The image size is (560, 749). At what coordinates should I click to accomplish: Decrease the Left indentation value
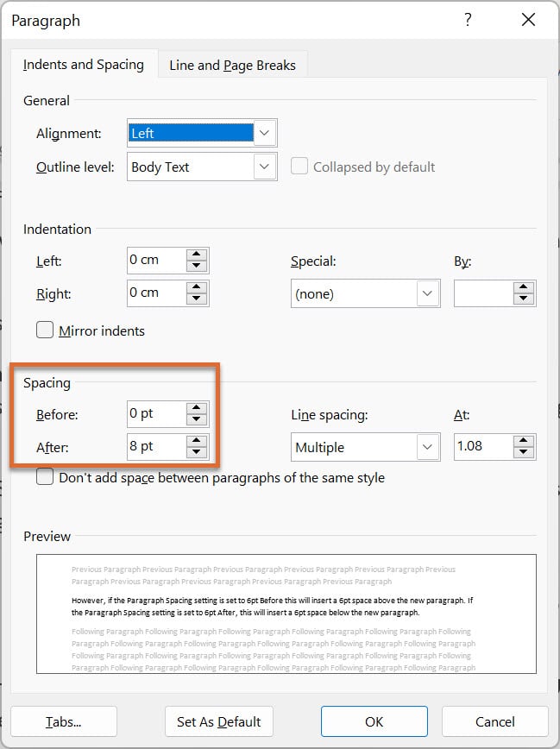pos(197,267)
